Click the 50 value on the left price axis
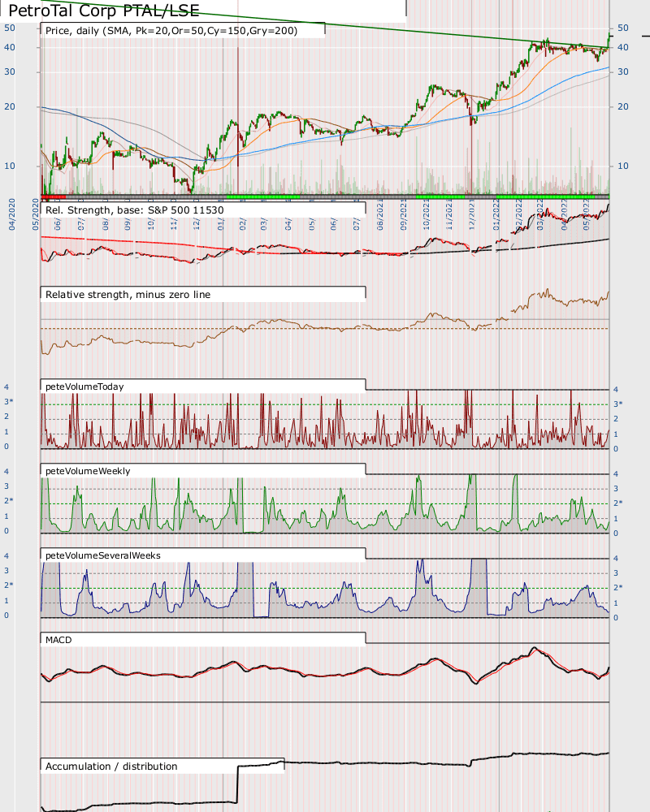Viewport: 650px width, 812px height. pyautogui.click(x=9, y=28)
